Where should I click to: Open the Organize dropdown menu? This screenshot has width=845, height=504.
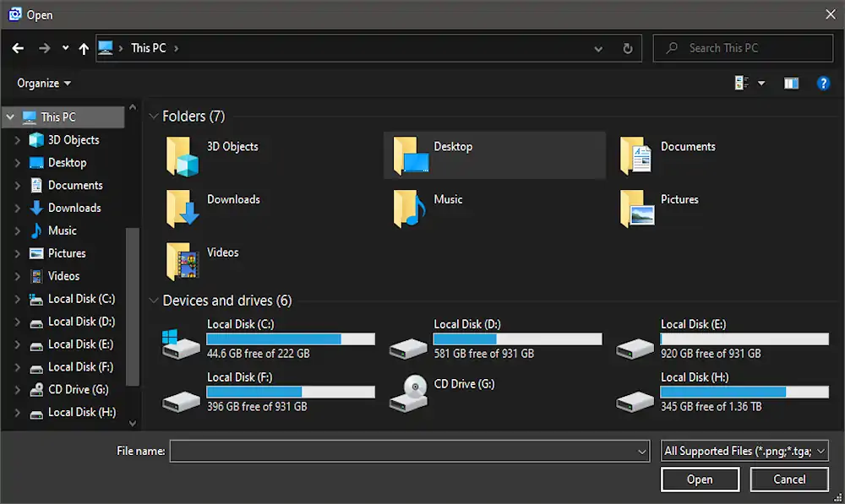[44, 84]
